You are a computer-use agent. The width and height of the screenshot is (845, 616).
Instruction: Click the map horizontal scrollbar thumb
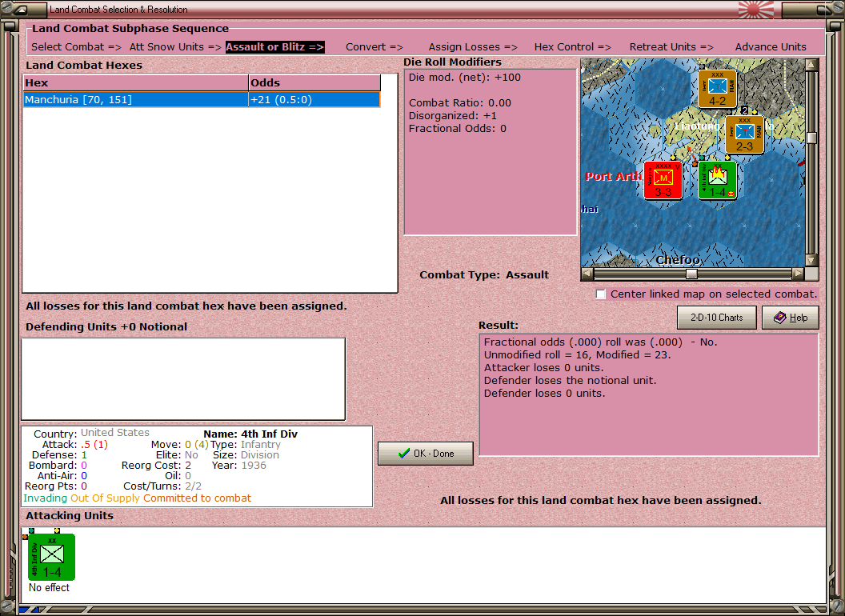pos(691,274)
